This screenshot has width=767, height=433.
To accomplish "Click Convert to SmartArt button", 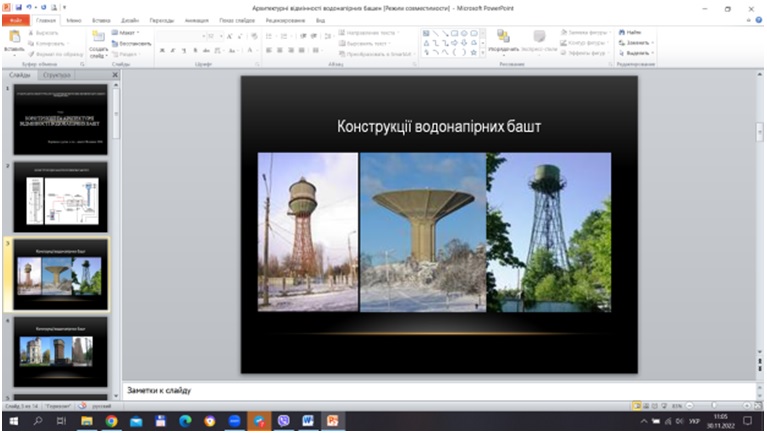I will click(x=376, y=54).
